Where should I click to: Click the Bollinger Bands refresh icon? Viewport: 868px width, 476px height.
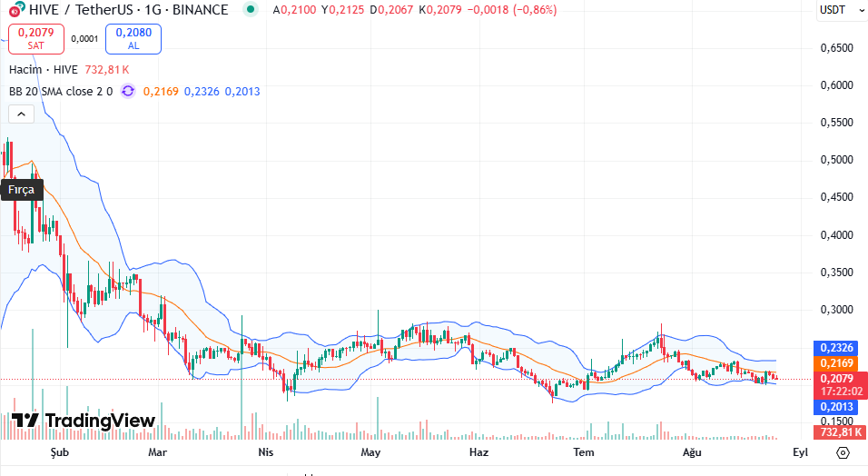click(x=128, y=91)
